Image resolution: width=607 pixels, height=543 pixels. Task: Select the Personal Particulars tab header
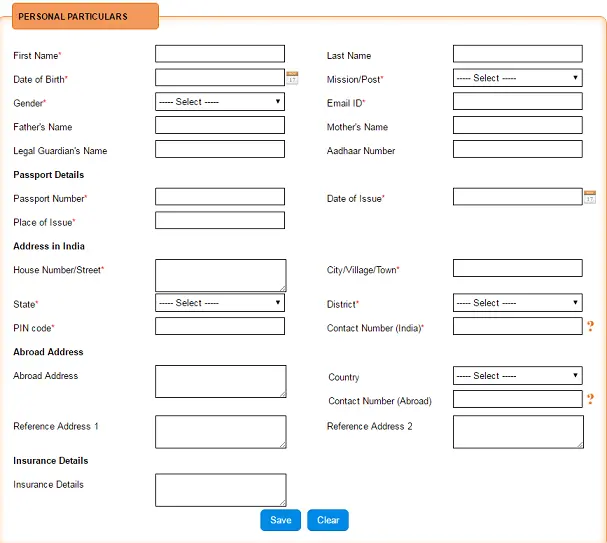coord(85,16)
